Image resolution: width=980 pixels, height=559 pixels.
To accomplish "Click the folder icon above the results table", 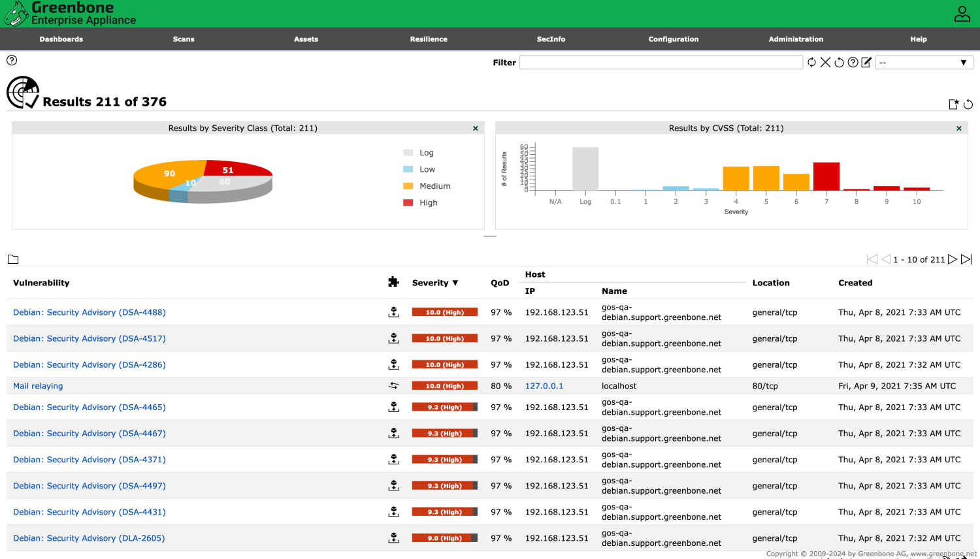I will pos(13,259).
